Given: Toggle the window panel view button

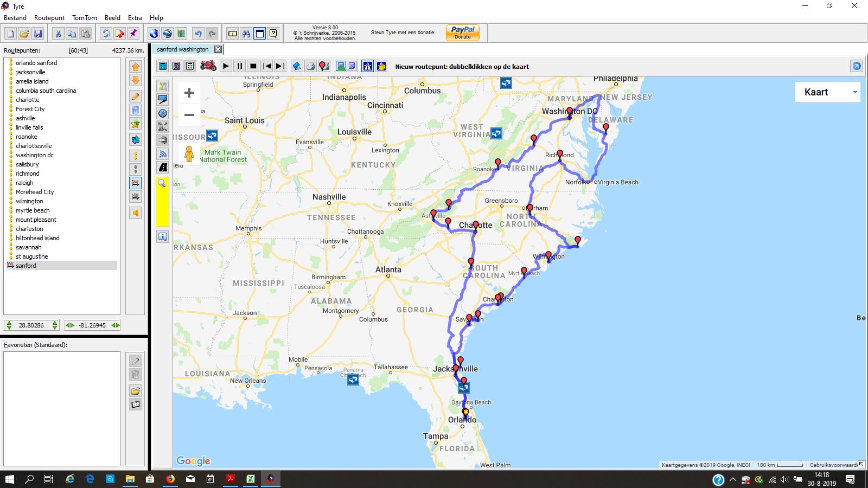Looking at the screenshot, I should (x=260, y=34).
